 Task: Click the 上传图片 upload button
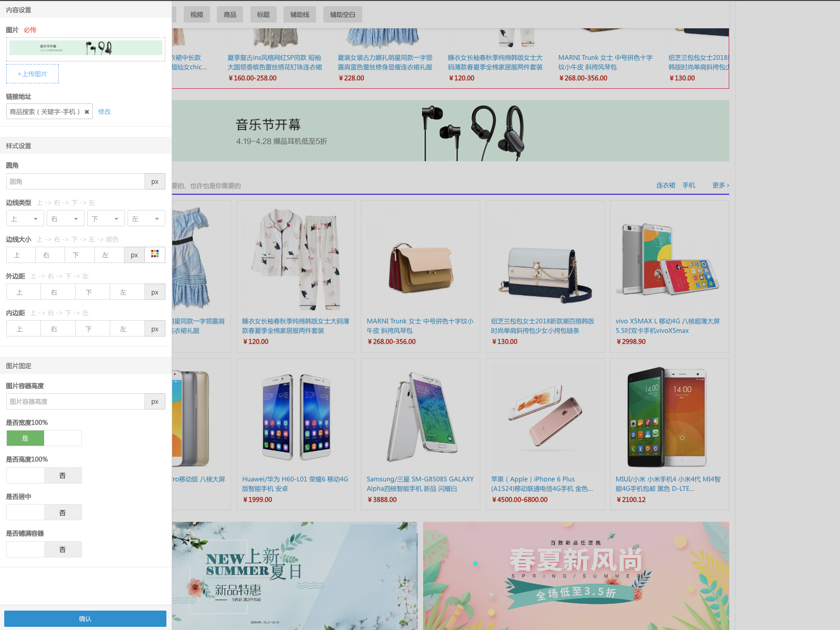[33, 74]
